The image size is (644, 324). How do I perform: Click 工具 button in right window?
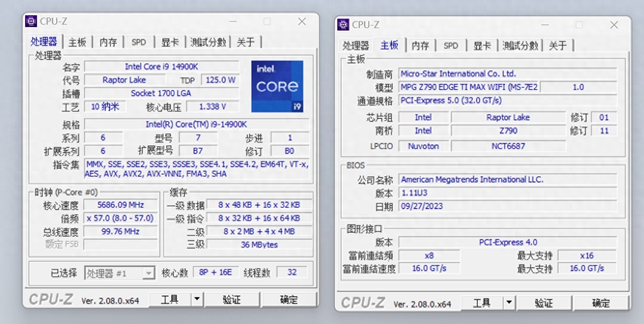click(x=482, y=303)
